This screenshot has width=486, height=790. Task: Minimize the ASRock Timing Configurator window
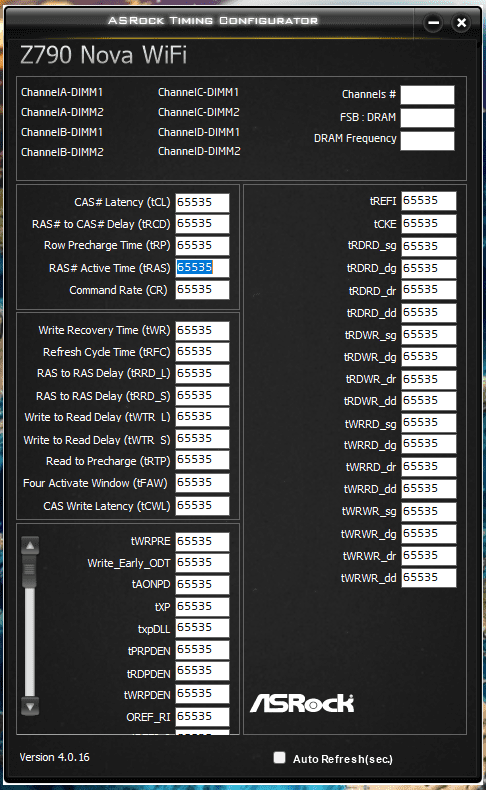tap(433, 23)
